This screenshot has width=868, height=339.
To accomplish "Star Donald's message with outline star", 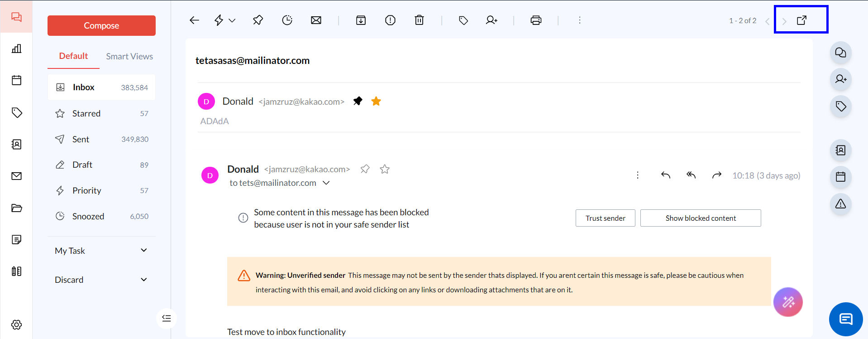I will [385, 169].
